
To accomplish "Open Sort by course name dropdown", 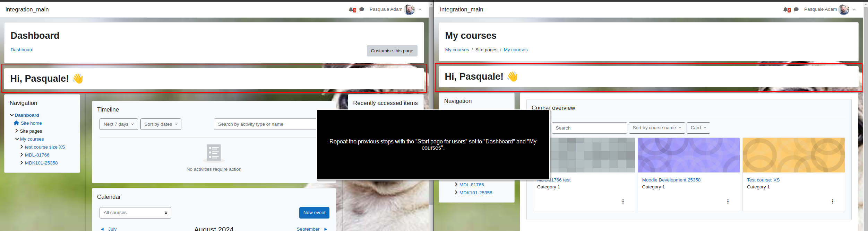I will [x=657, y=128].
